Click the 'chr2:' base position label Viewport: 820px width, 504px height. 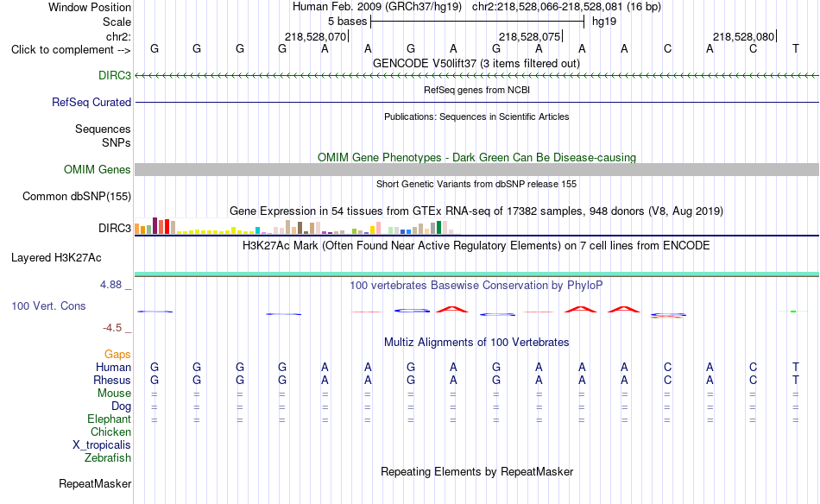(x=118, y=36)
